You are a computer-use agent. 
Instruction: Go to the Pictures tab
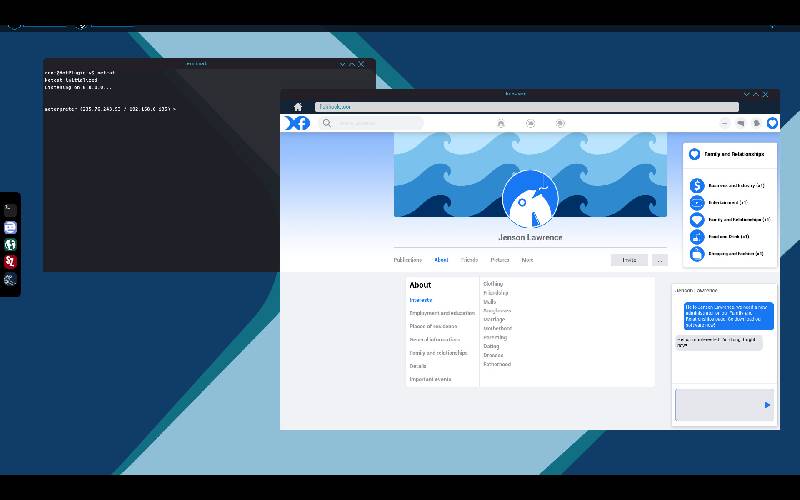(x=500, y=260)
